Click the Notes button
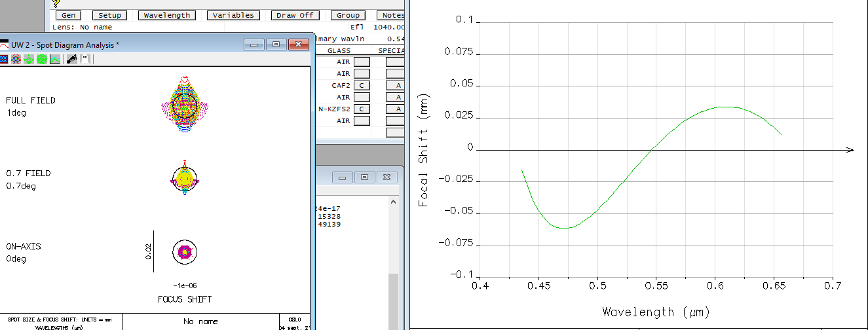The height and width of the screenshot is (330, 868). tap(392, 15)
